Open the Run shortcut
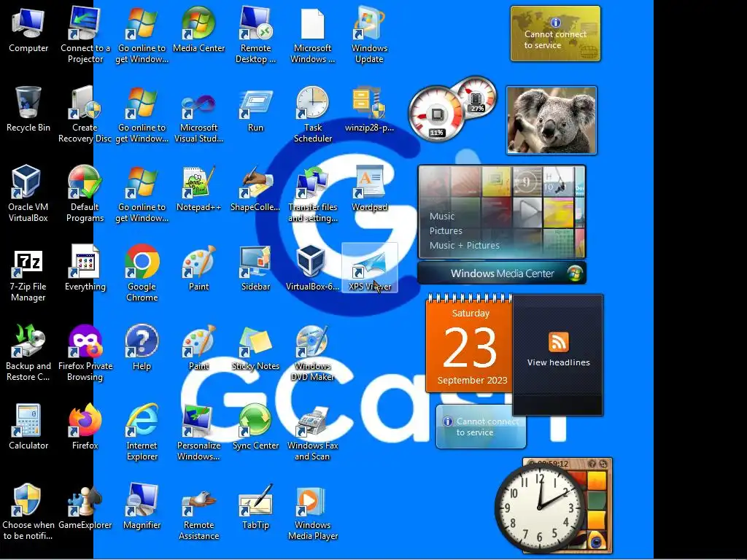The image size is (747, 560). [x=255, y=109]
